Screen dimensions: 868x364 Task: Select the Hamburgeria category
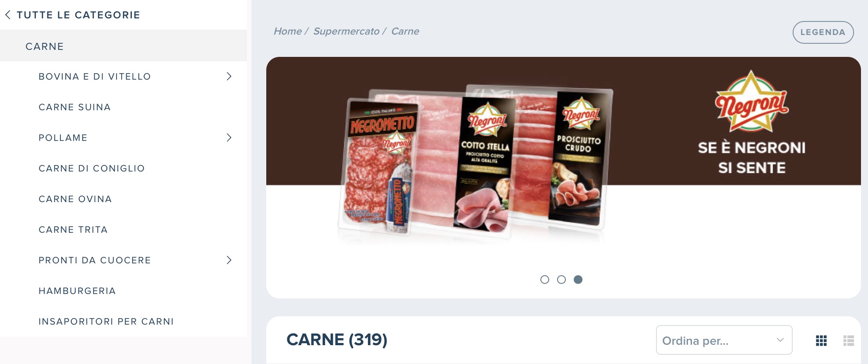click(x=77, y=291)
